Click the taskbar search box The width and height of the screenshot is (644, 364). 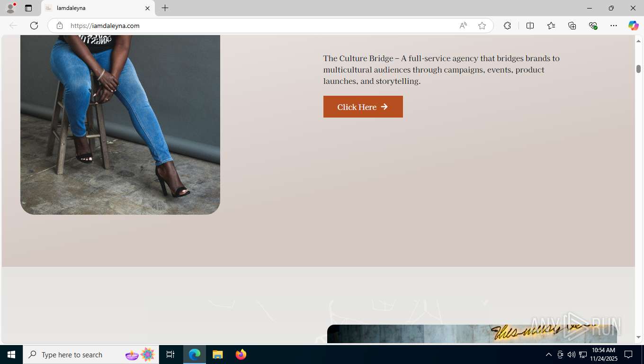click(91, 355)
